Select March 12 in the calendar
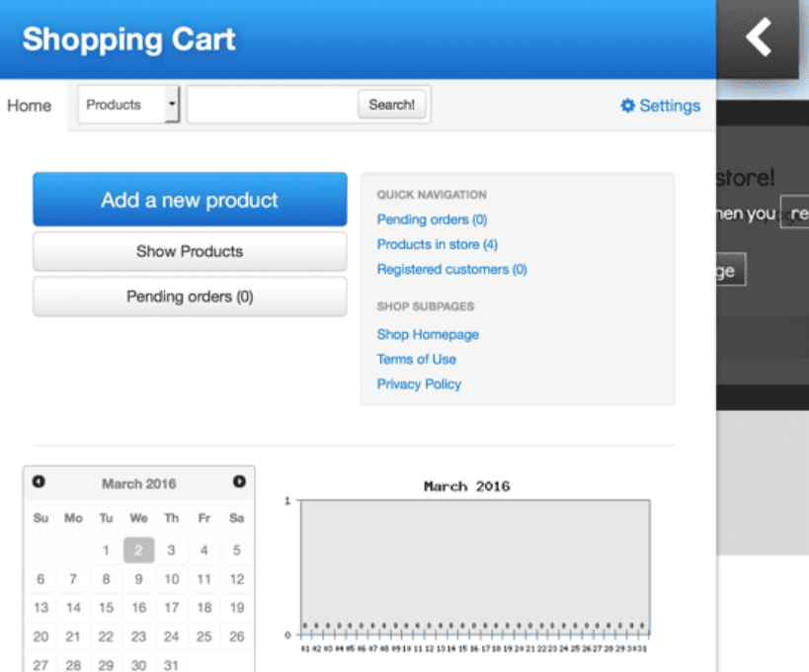The image size is (809, 672). [237, 579]
